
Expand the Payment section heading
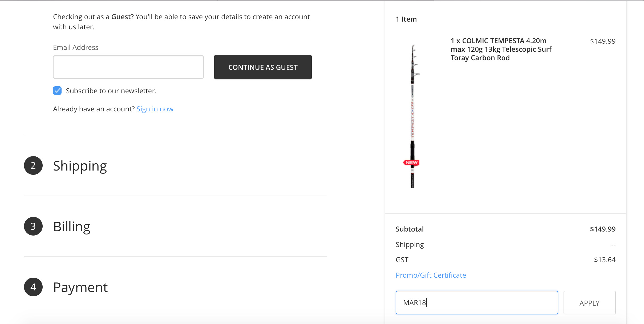coord(80,287)
